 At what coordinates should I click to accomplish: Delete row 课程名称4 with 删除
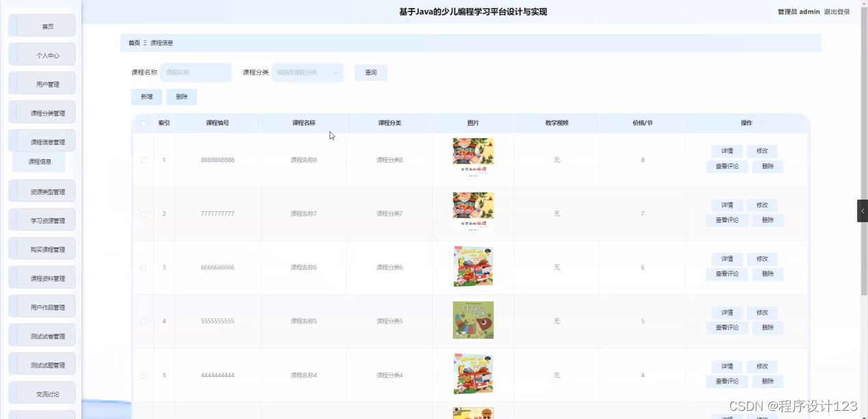coord(767,381)
